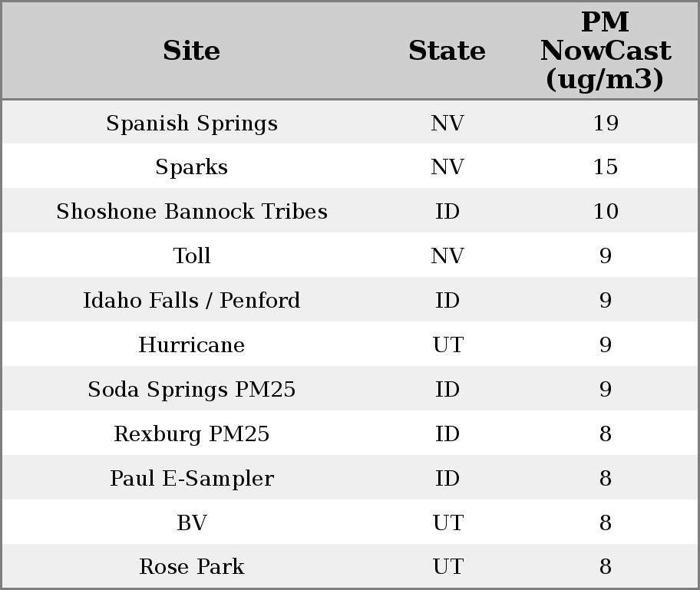The width and height of the screenshot is (700, 590).
Task: Select the ID state cell for Rexburg PM25
Action: [x=447, y=434]
